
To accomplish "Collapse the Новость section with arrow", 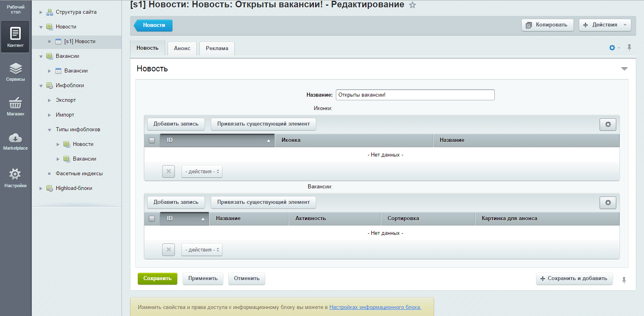I will (624, 69).
